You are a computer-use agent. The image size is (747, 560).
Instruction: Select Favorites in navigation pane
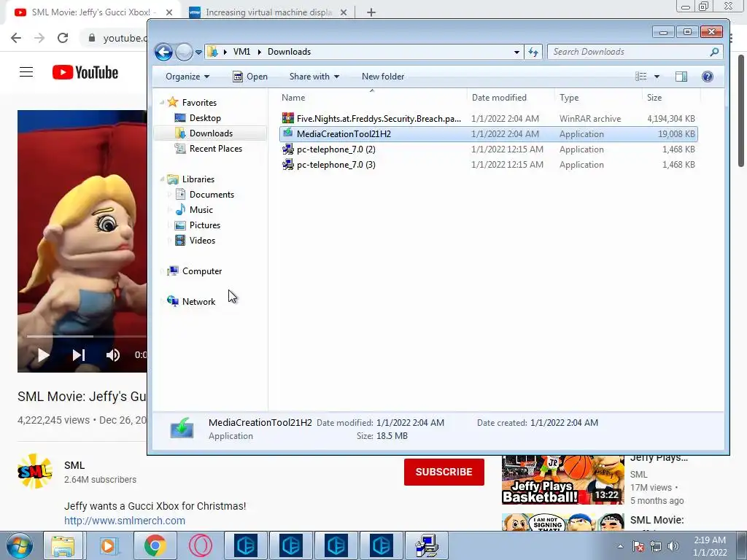pyautogui.click(x=199, y=102)
